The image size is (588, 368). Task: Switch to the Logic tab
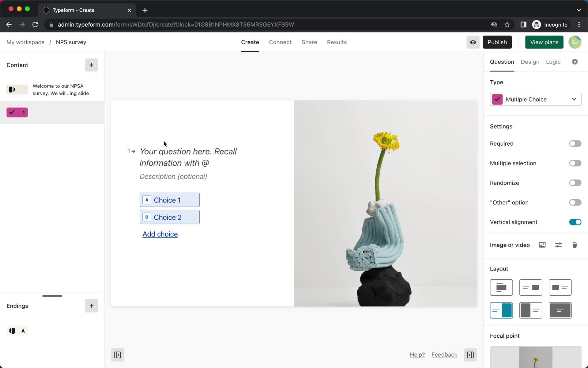click(553, 61)
